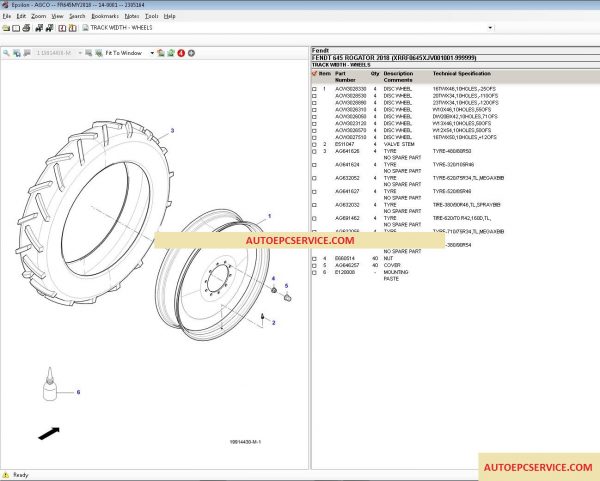Click callout number 3 on tyre diagram

[172, 130]
